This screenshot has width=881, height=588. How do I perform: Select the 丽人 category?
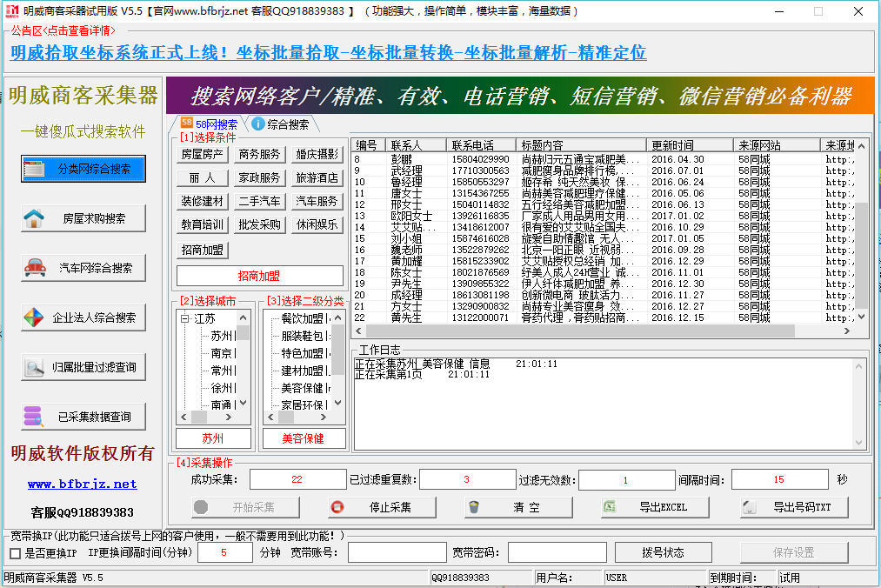pos(203,177)
